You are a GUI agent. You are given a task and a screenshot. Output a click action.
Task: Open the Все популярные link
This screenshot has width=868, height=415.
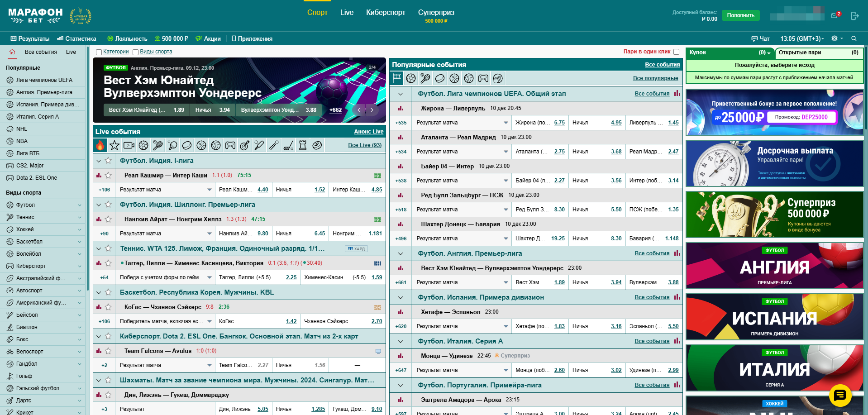pyautogui.click(x=655, y=78)
